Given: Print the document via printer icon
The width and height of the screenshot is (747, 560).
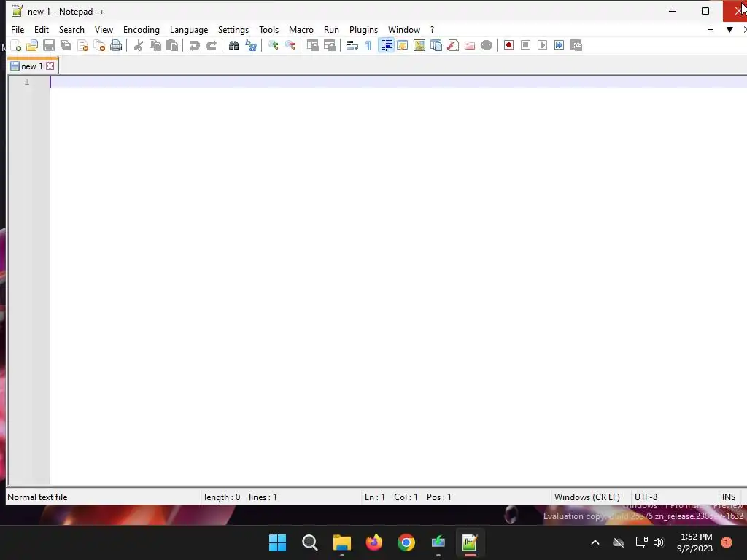Looking at the screenshot, I should (x=116, y=45).
